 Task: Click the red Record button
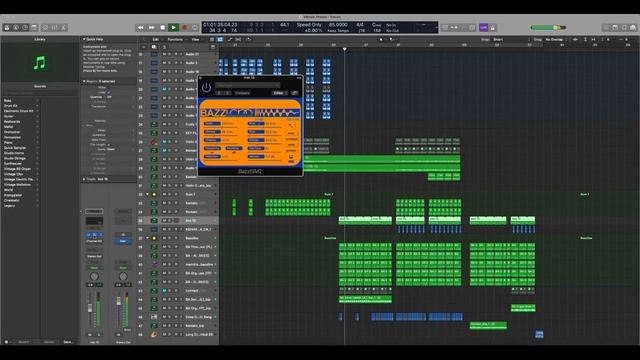click(x=184, y=27)
